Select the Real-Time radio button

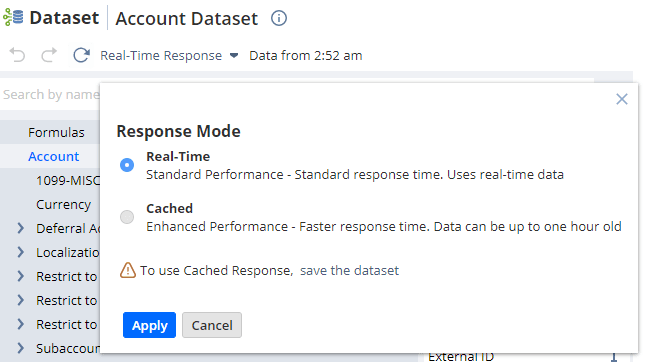(x=127, y=165)
